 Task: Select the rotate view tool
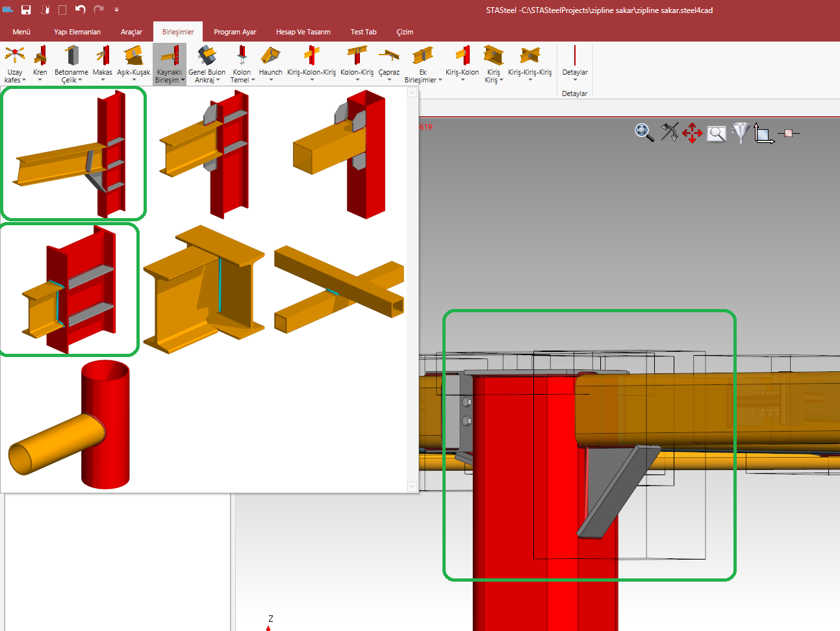coord(668,132)
